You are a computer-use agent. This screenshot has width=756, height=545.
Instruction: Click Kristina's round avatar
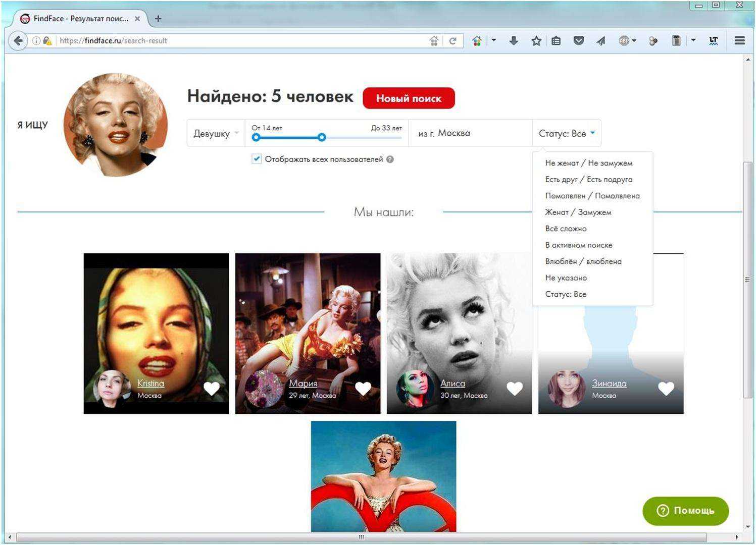point(112,389)
